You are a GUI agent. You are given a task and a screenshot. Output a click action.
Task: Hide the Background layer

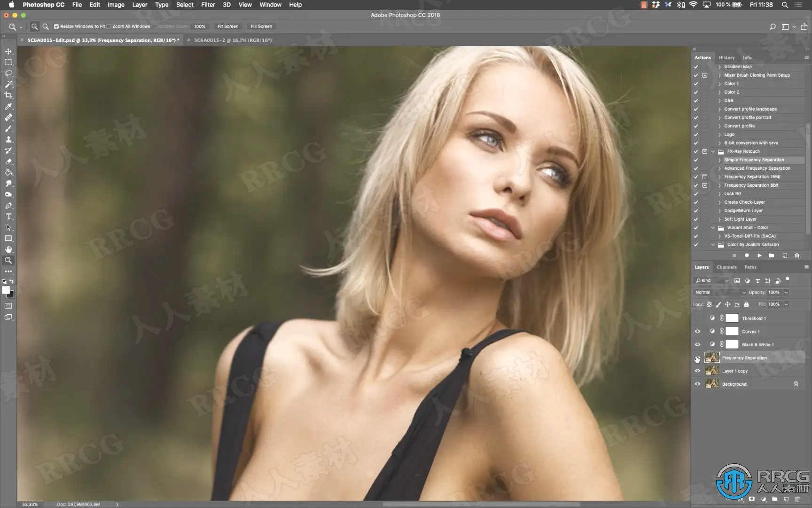click(x=697, y=384)
